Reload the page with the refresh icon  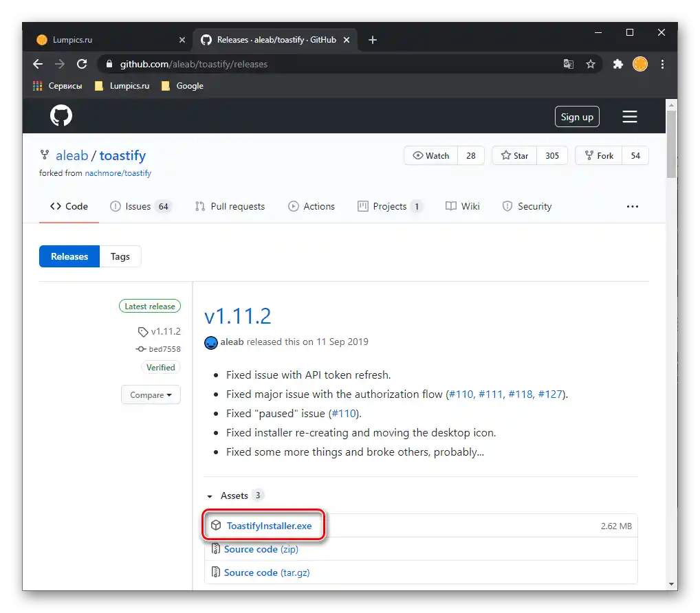82,64
